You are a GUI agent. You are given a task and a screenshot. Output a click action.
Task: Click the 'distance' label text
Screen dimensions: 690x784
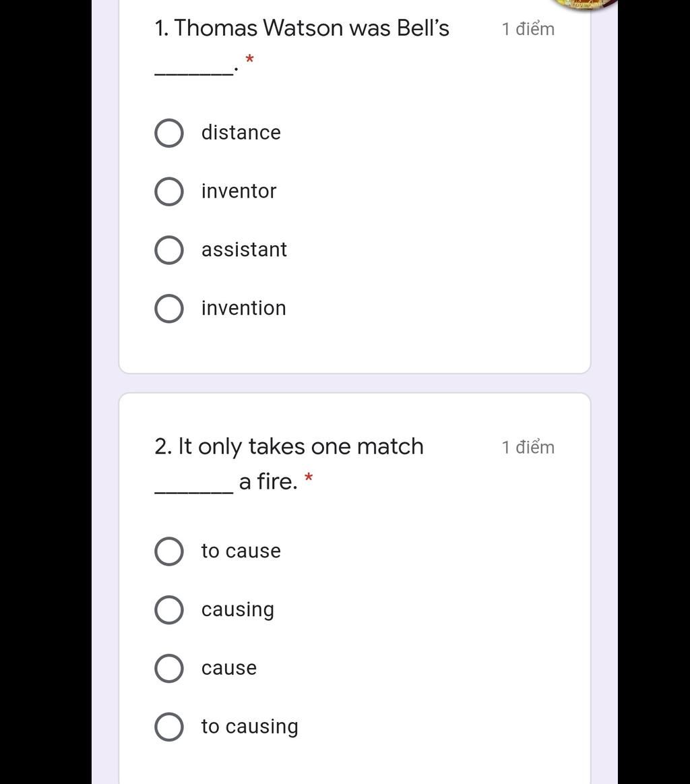[241, 133]
